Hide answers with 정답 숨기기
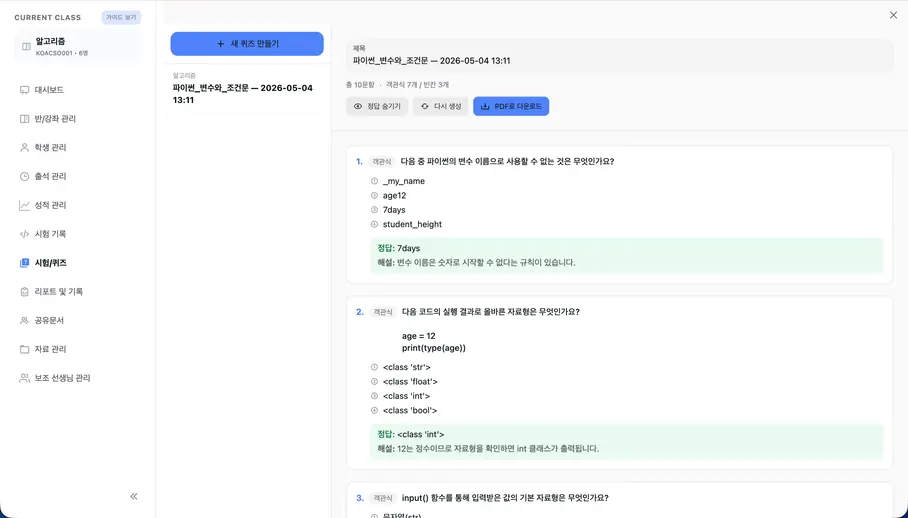The height and width of the screenshot is (518, 908). (377, 106)
